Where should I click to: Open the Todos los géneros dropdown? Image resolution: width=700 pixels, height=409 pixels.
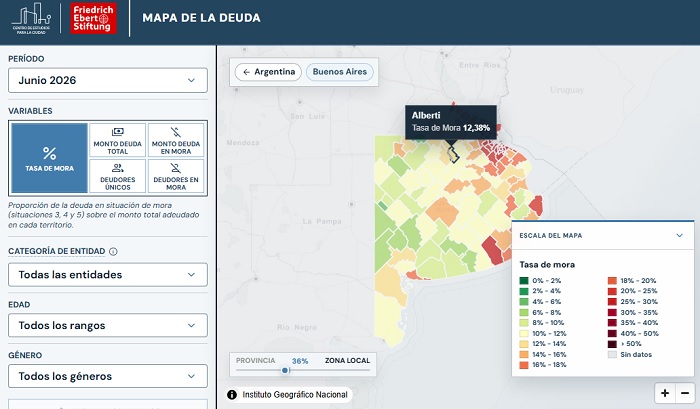tap(108, 376)
